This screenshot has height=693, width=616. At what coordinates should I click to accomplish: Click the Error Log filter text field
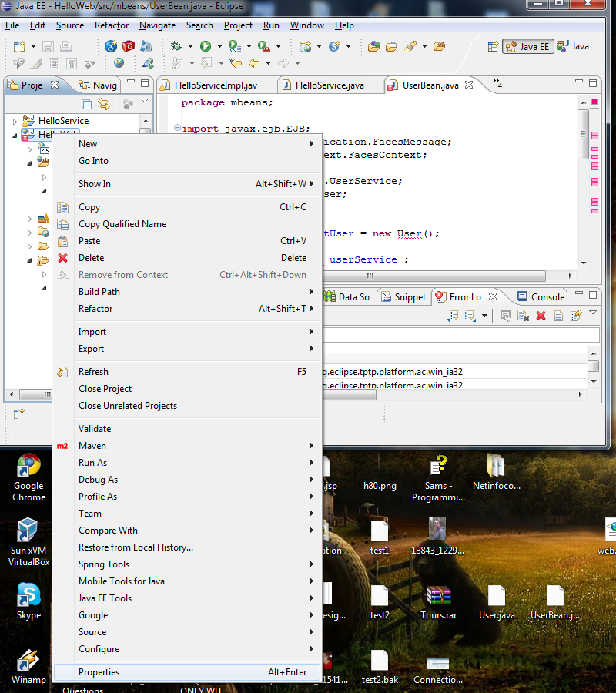click(x=460, y=335)
